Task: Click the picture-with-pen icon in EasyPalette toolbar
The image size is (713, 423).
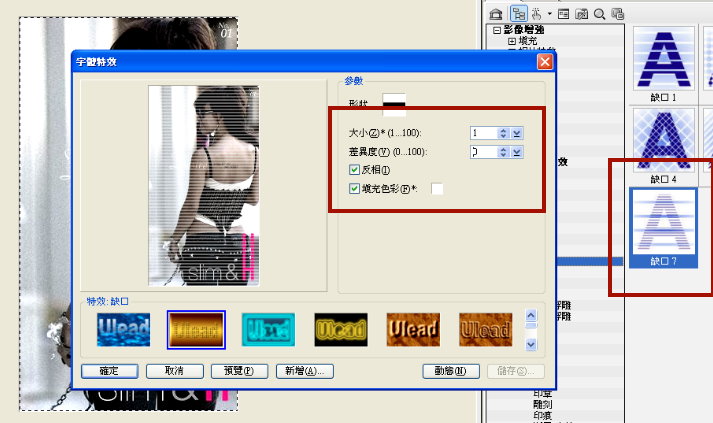Action: [x=582, y=14]
